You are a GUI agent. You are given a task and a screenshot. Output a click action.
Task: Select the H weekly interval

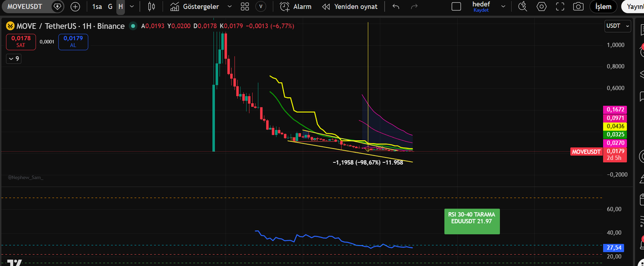pos(121,7)
